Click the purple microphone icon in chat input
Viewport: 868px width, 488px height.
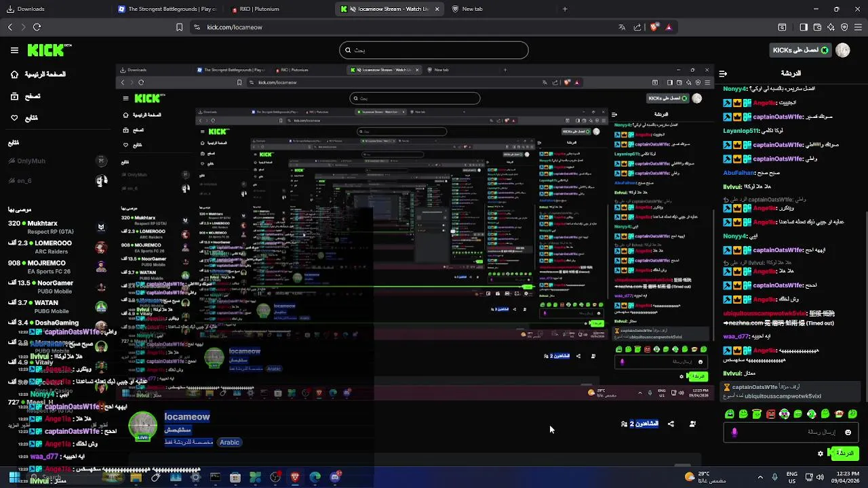[734, 432]
